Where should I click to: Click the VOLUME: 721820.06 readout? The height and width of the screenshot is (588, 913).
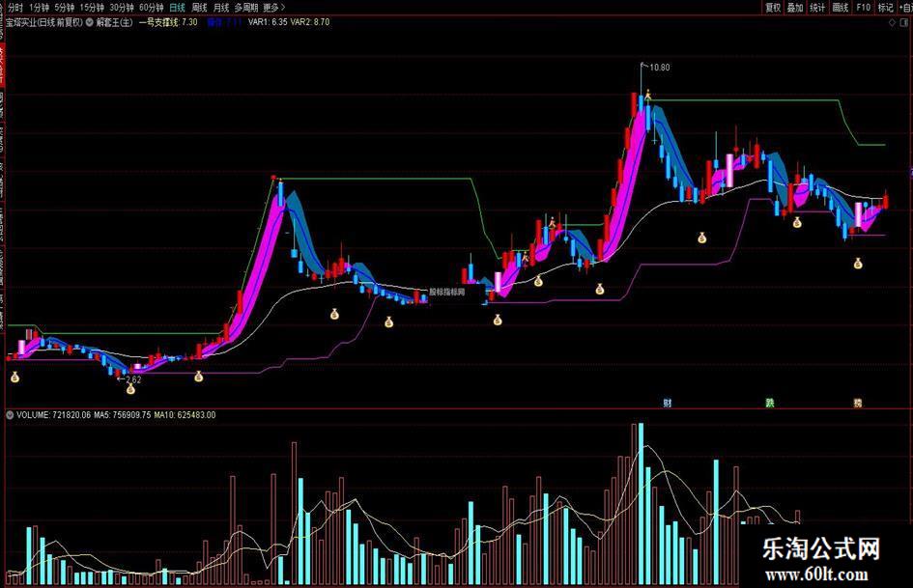tap(53, 415)
